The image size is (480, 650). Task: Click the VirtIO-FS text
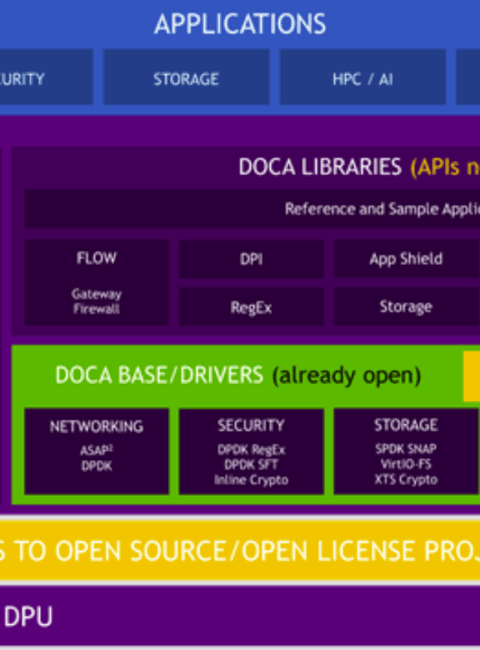pyautogui.click(x=406, y=464)
